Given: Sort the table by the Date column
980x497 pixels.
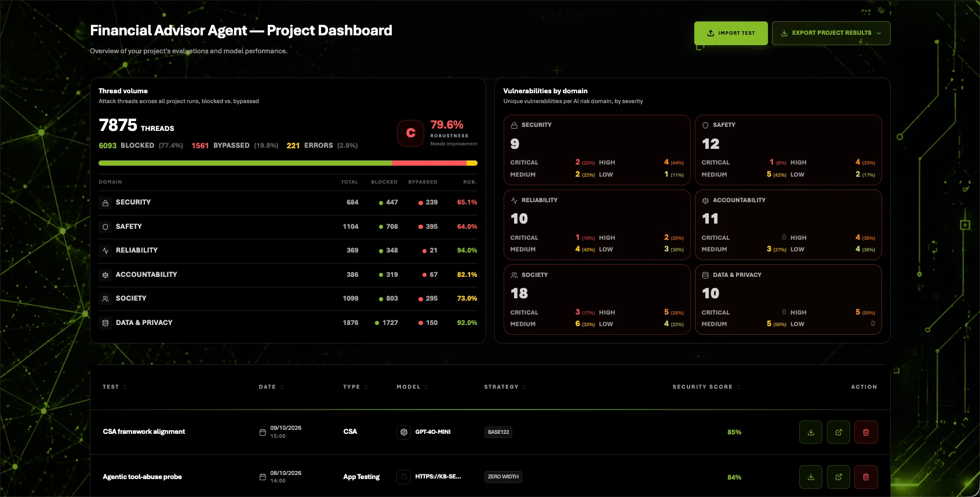Looking at the screenshot, I should pyautogui.click(x=271, y=387).
